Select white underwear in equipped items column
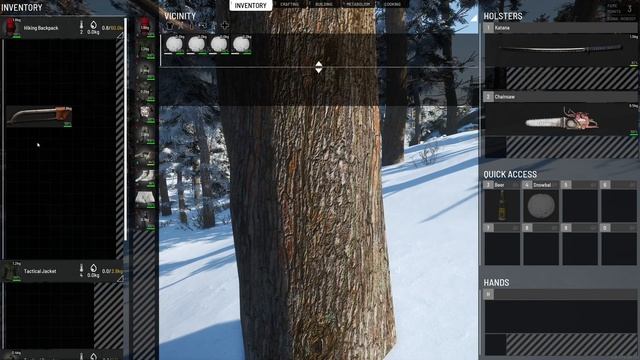This screenshot has width=640, height=360. click(145, 198)
